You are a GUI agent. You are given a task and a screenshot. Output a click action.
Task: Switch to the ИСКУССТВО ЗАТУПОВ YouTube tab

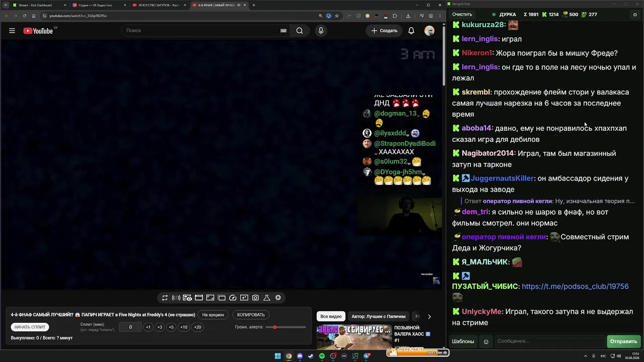(159, 5)
